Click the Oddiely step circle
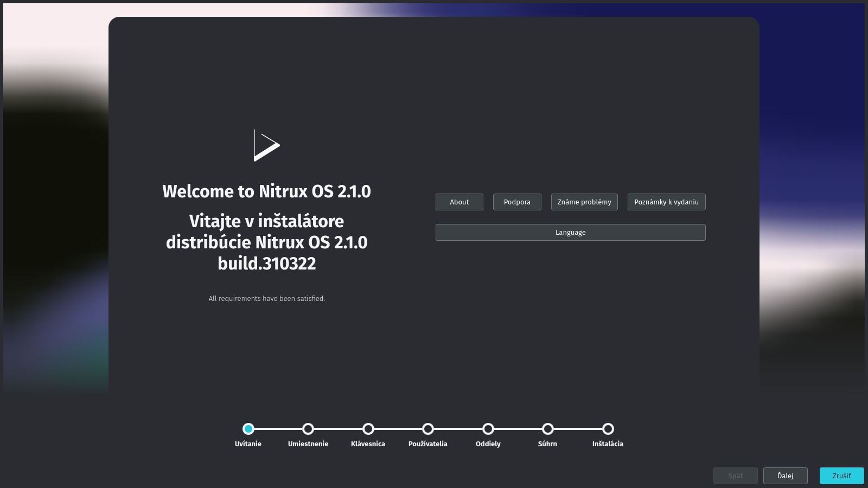Viewport: 868px width, 488px height. point(488,429)
